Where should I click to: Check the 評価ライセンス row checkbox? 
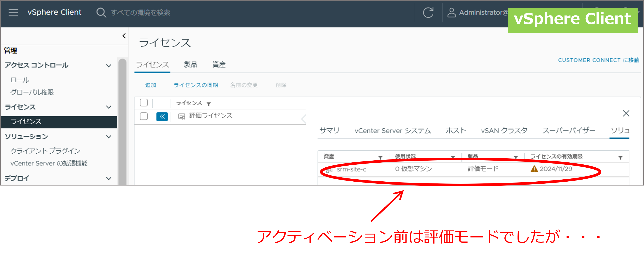coord(144,116)
